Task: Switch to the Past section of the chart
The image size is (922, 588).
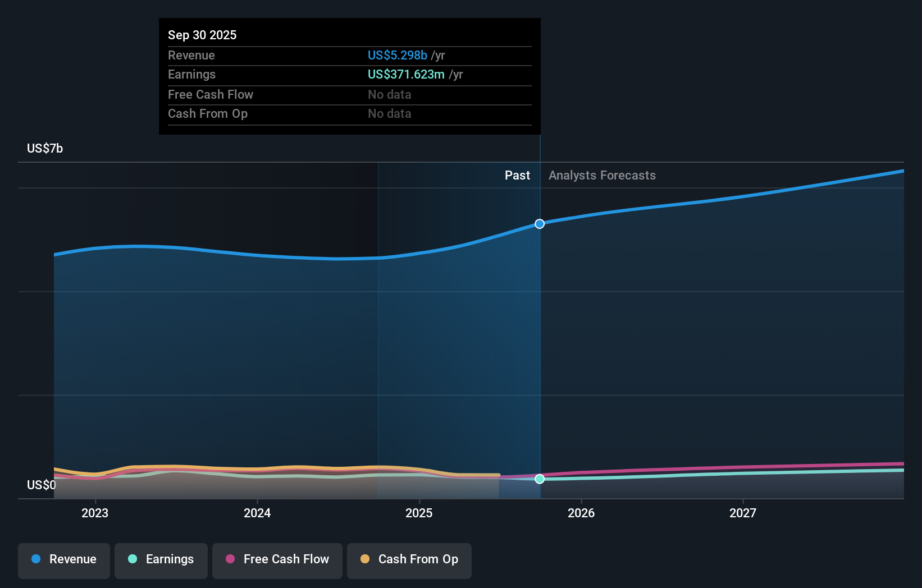Action: (517, 175)
